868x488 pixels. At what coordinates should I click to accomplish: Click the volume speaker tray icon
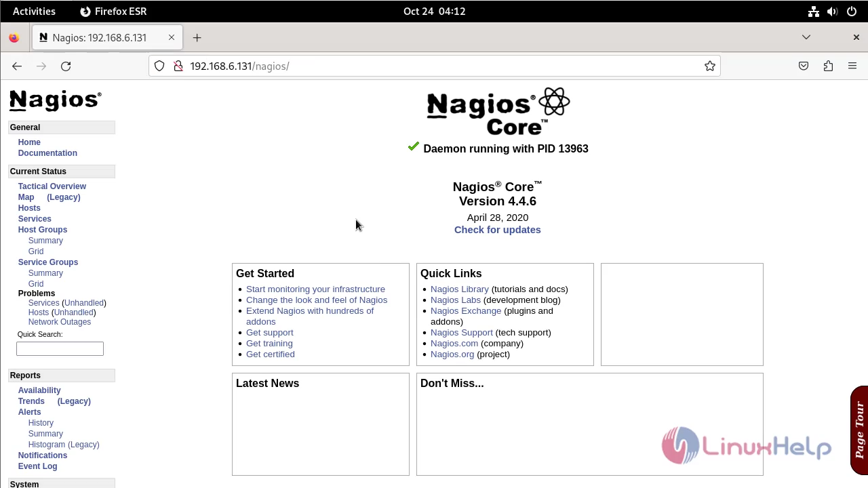(833, 11)
